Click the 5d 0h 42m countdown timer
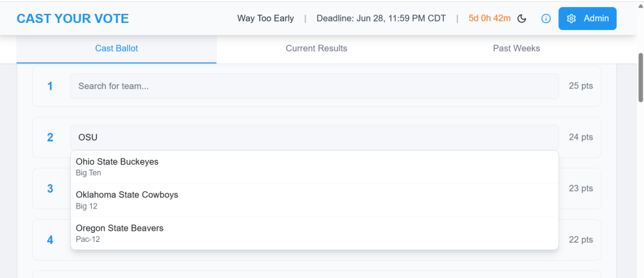Screen dimensions: 644x278 pyautogui.click(x=490, y=19)
